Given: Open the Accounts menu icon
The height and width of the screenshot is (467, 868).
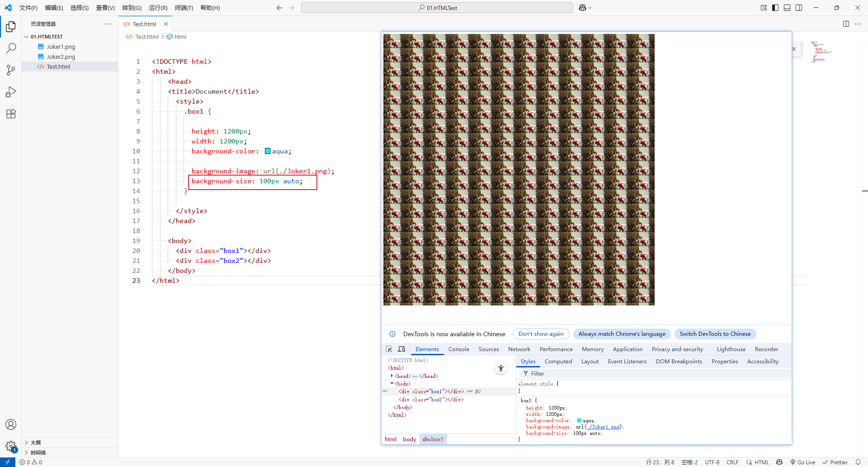Looking at the screenshot, I should pyautogui.click(x=11, y=424).
